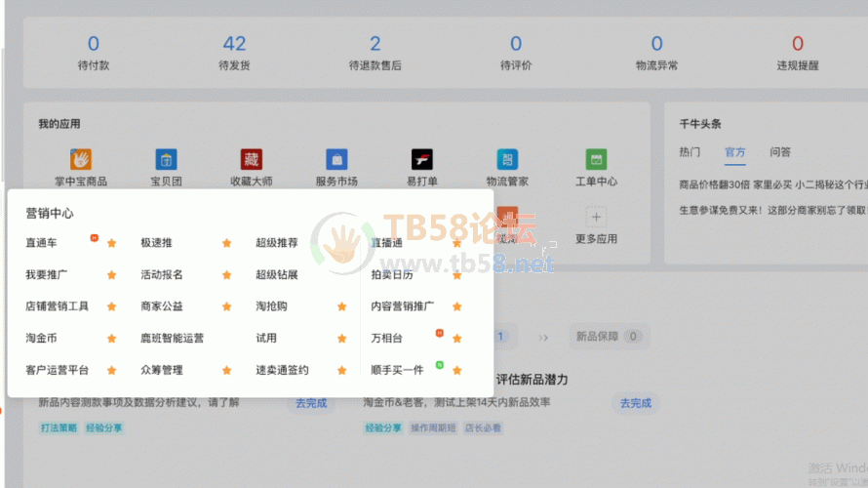Image resolution: width=868 pixels, height=488 pixels.
Task: Open 活动报名 menu entry
Action: click(162, 274)
